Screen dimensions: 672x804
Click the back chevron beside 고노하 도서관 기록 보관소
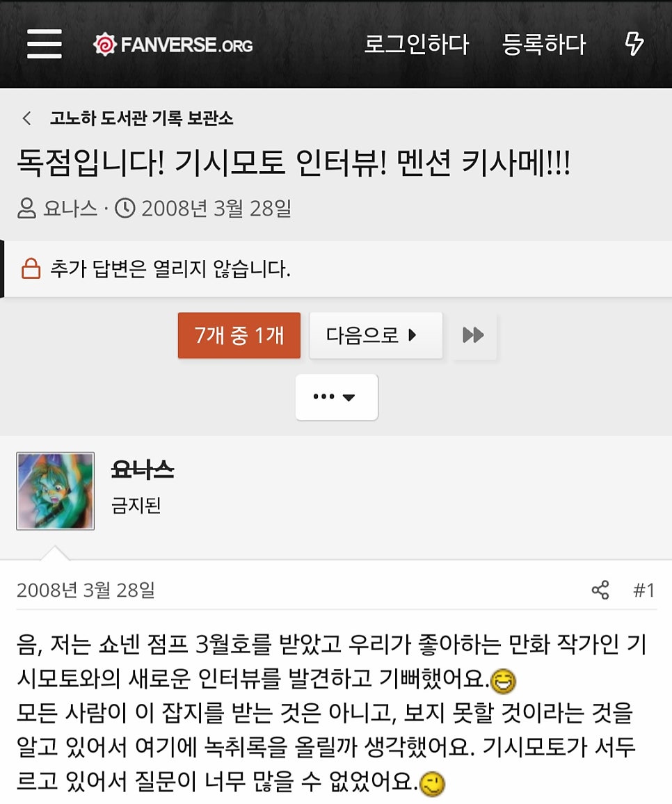coord(26,118)
